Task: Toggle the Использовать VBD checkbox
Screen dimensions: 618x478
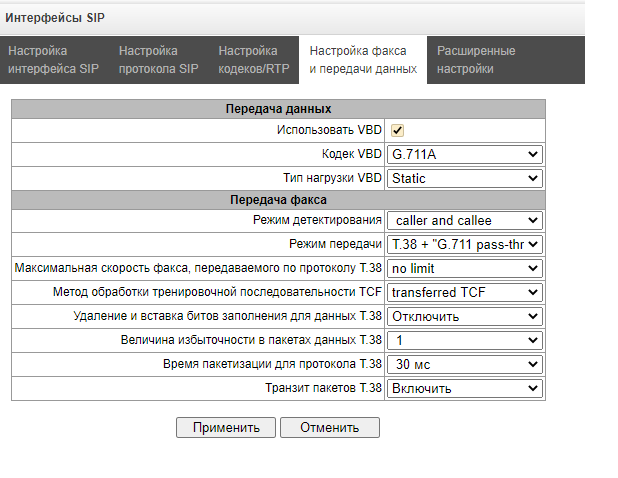Action: point(397,130)
